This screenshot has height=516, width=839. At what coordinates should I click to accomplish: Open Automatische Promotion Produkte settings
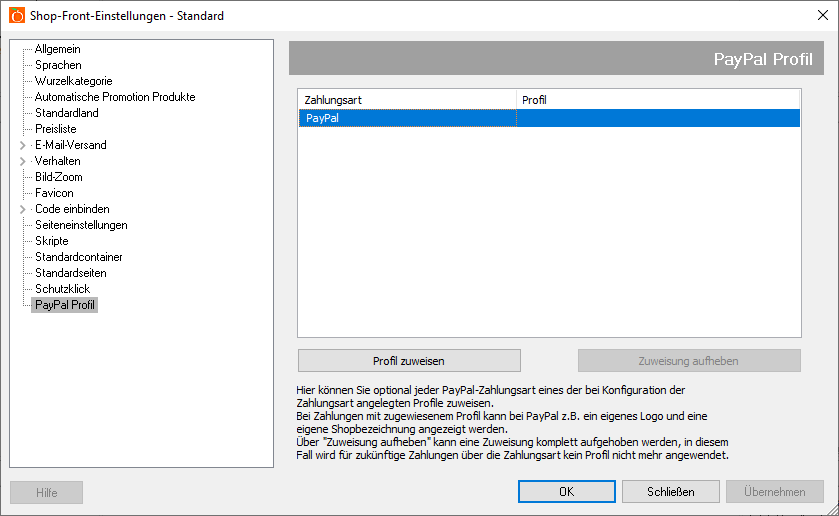(115, 97)
